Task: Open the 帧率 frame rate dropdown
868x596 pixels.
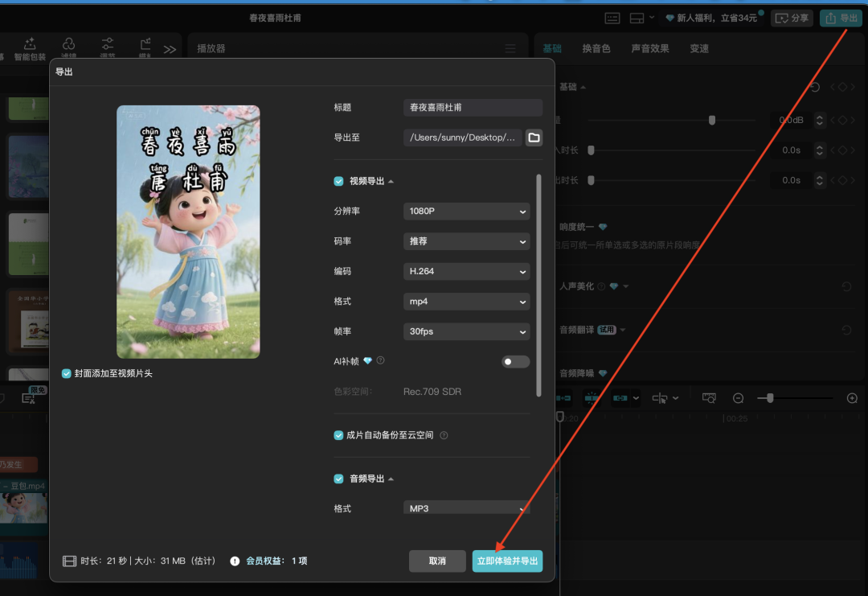Action: (466, 331)
